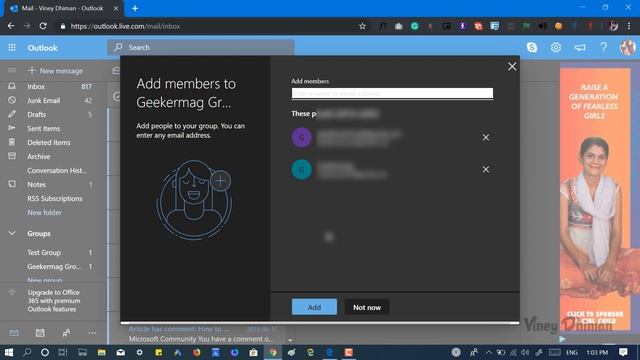The image size is (640, 360).
Task: Switch to Mail view at sidebar bottom
Action: coord(14,333)
